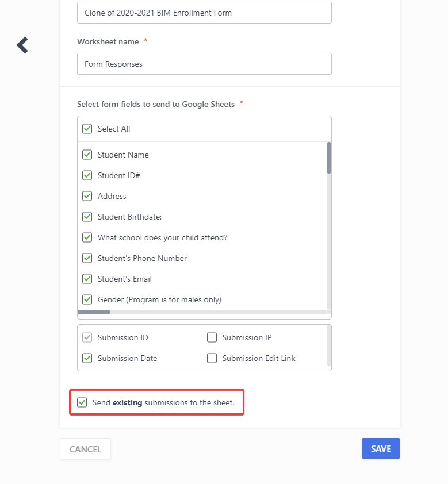Uncheck Student's Phone Number field
Image resolution: width=448 pixels, height=484 pixels.
click(x=87, y=258)
